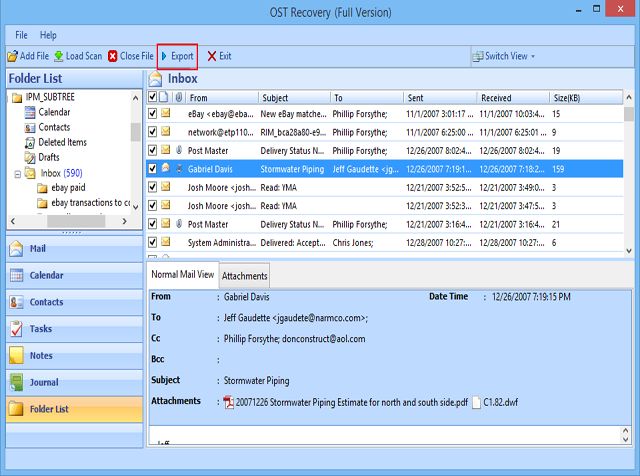The width and height of the screenshot is (640, 476).
Task: Open the C1.82.dwf attachment
Action: [x=495, y=403]
